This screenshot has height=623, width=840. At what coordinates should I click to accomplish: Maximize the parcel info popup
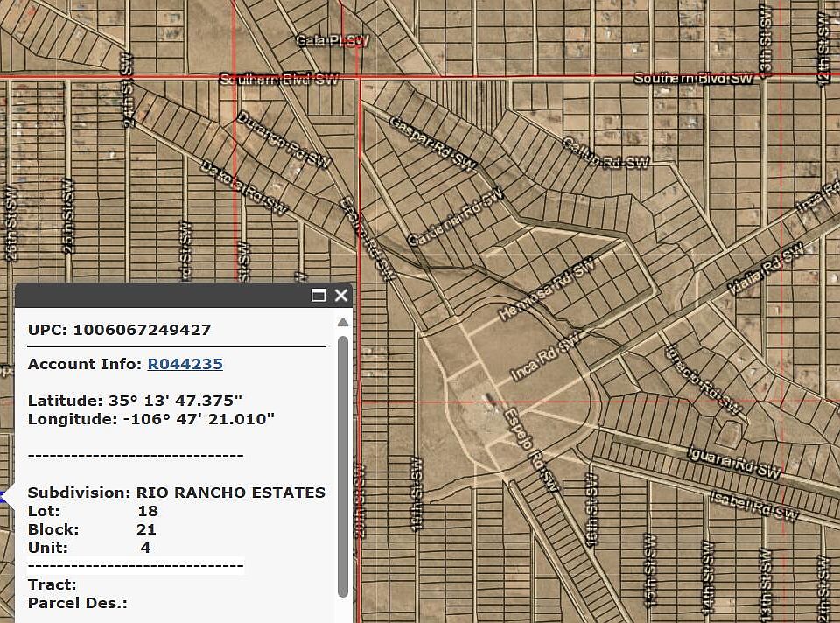[318, 296]
